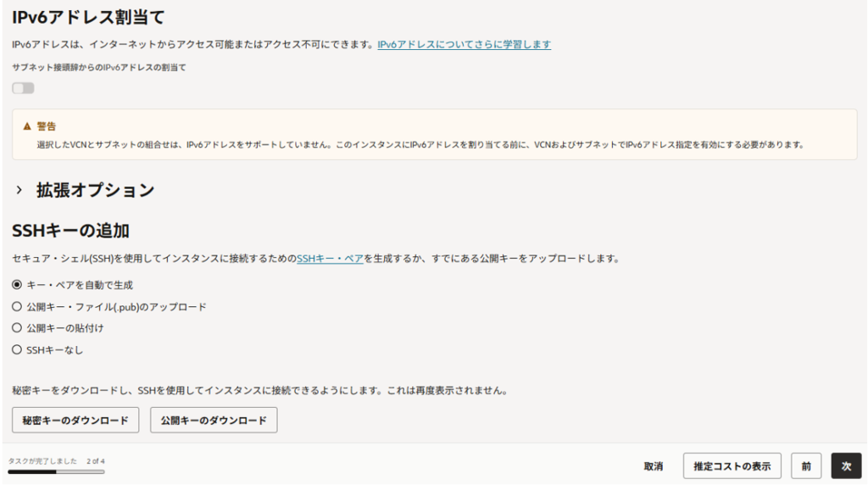
Task: Open IPv6アドレスについてさらに学習します link
Action: (x=464, y=44)
